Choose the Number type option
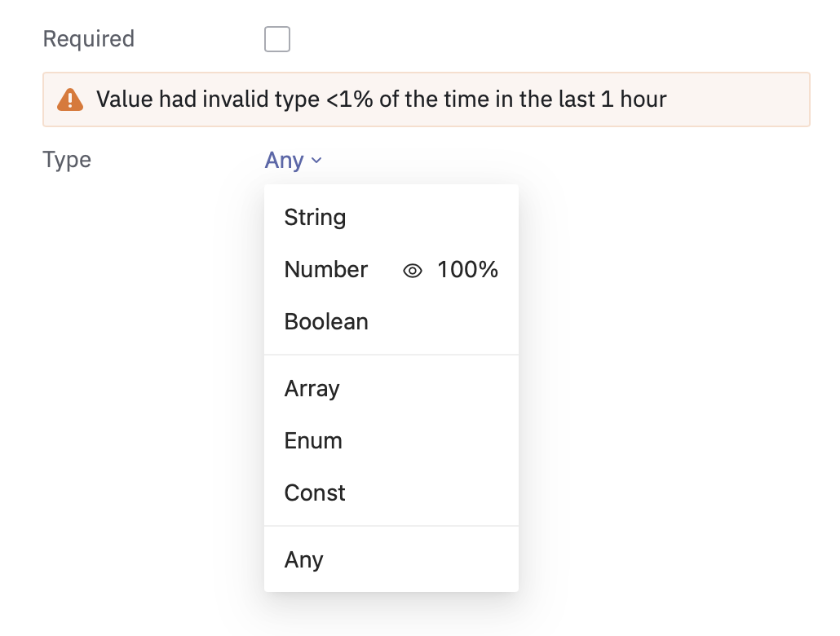This screenshot has height=636, width=840. click(x=326, y=270)
